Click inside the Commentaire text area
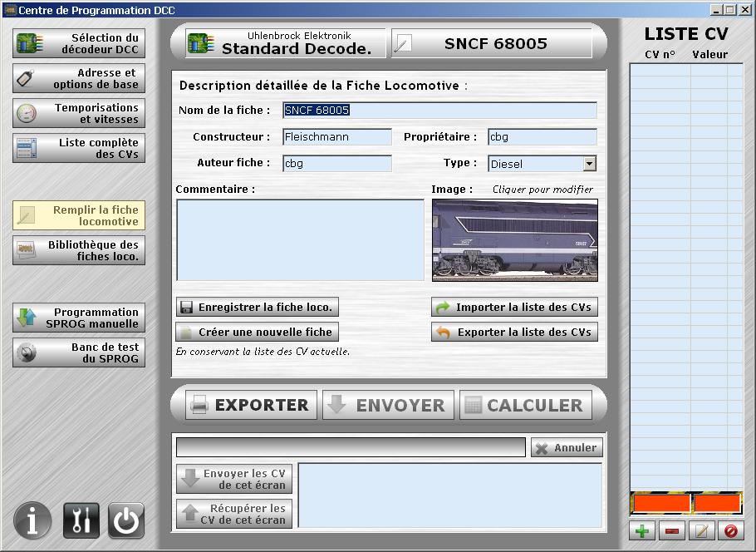 [x=301, y=240]
